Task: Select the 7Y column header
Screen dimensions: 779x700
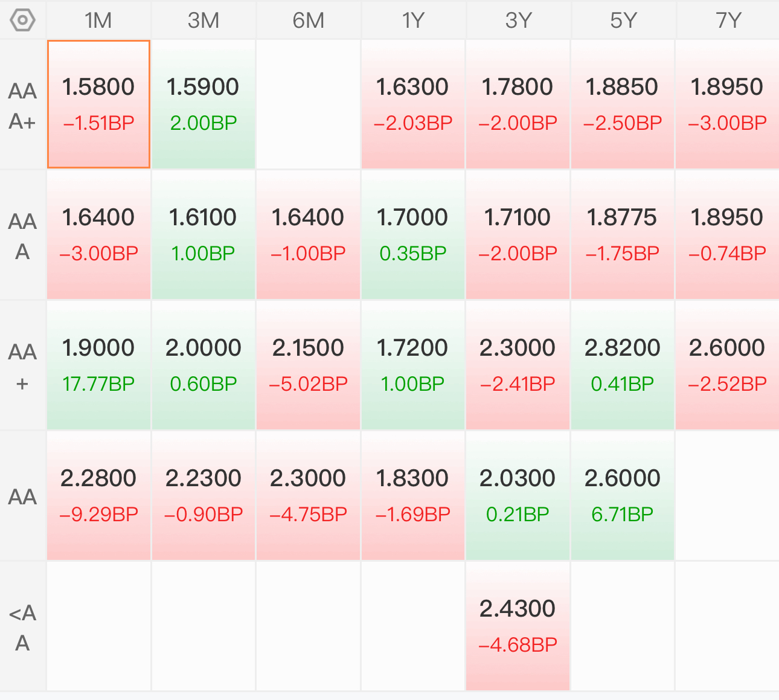Action: 728,21
